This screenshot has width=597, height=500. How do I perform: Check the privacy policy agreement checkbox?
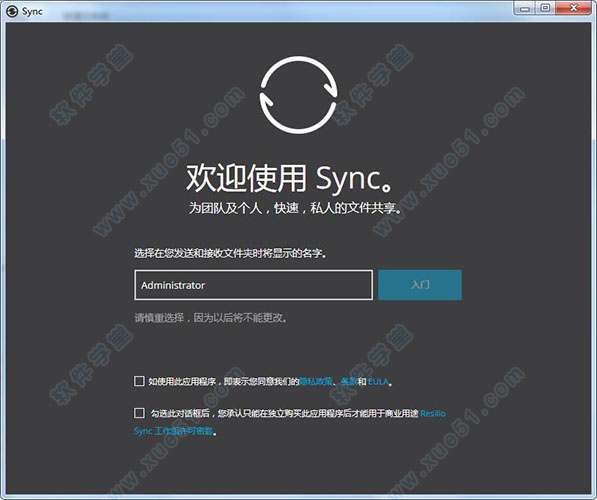pos(139,381)
